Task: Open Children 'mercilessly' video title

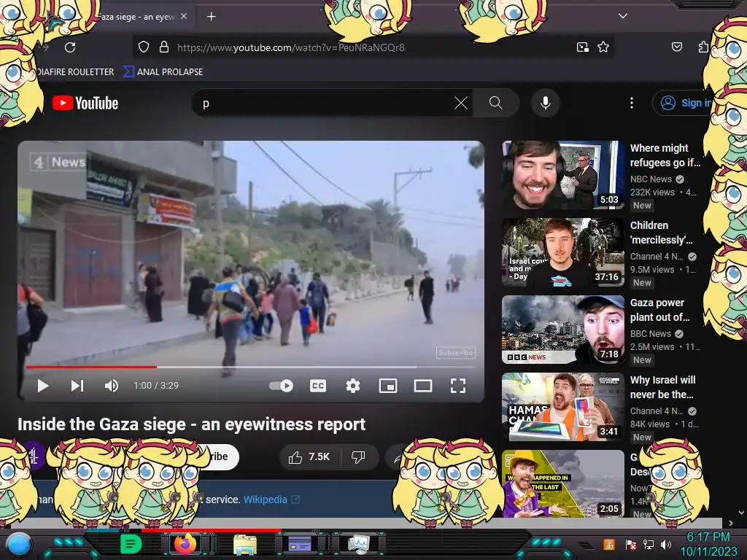Action: (x=661, y=233)
